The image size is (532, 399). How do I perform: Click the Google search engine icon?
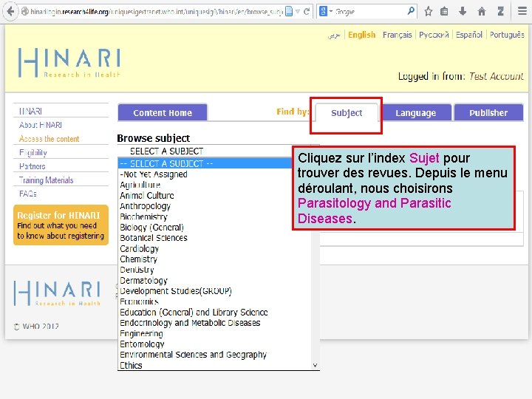point(324,12)
